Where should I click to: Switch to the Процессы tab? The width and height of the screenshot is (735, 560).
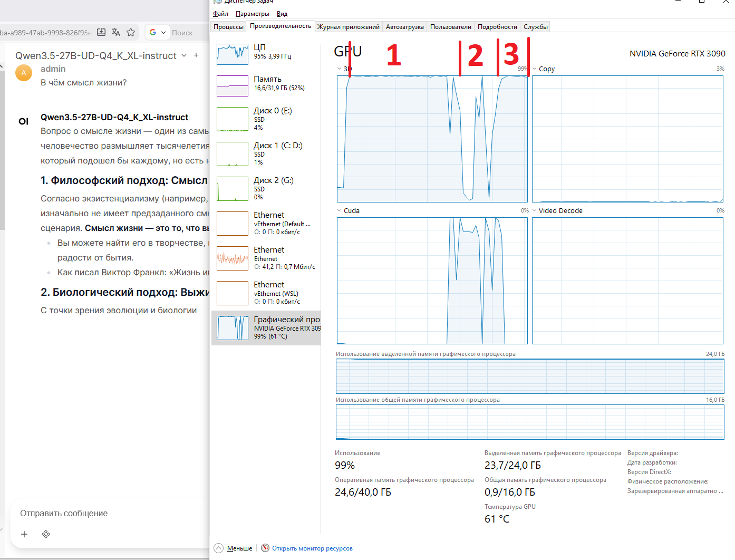tap(228, 27)
